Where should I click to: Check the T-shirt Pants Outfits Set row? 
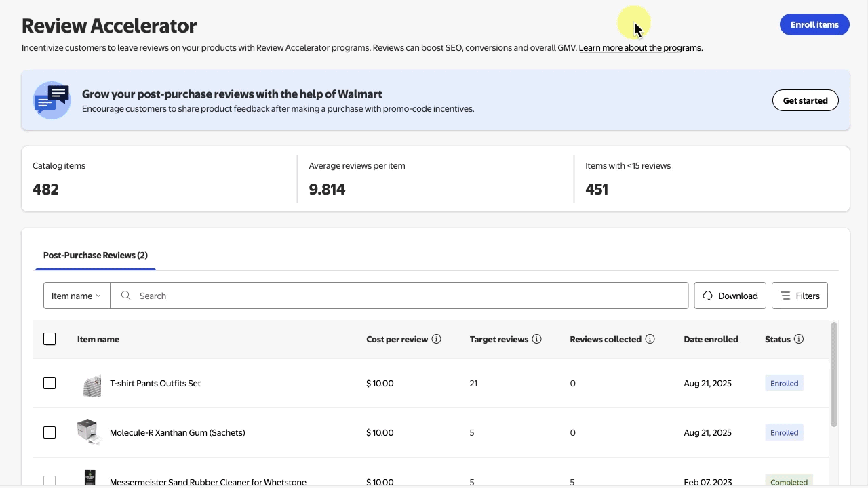click(x=50, y=383)
